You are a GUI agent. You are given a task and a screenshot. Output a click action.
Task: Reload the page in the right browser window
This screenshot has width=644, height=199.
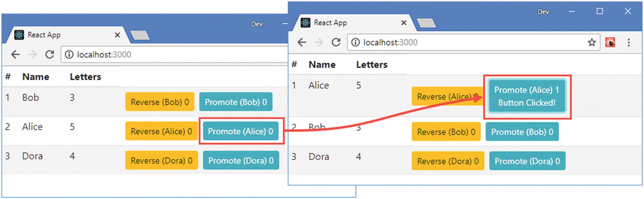336,42
